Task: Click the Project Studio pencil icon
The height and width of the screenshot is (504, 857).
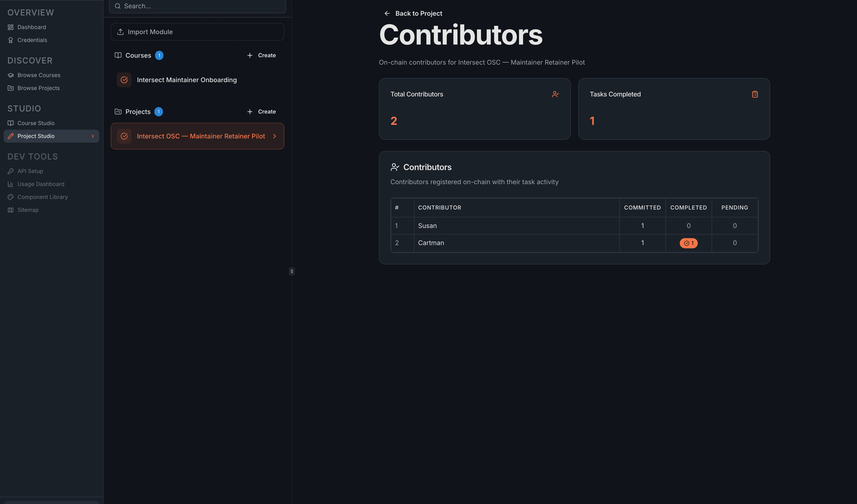Action: (x=10, y=136)
